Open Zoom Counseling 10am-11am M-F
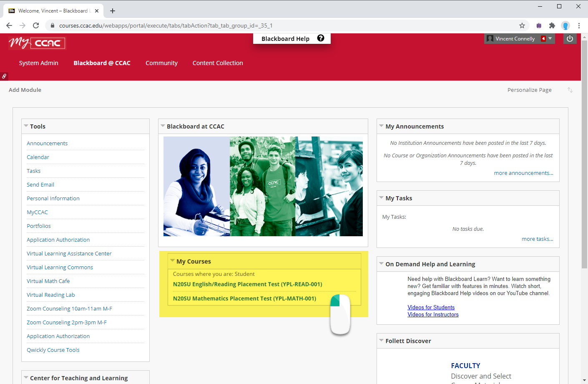Viewport: 588px width, 384px height. pos(69,308)
